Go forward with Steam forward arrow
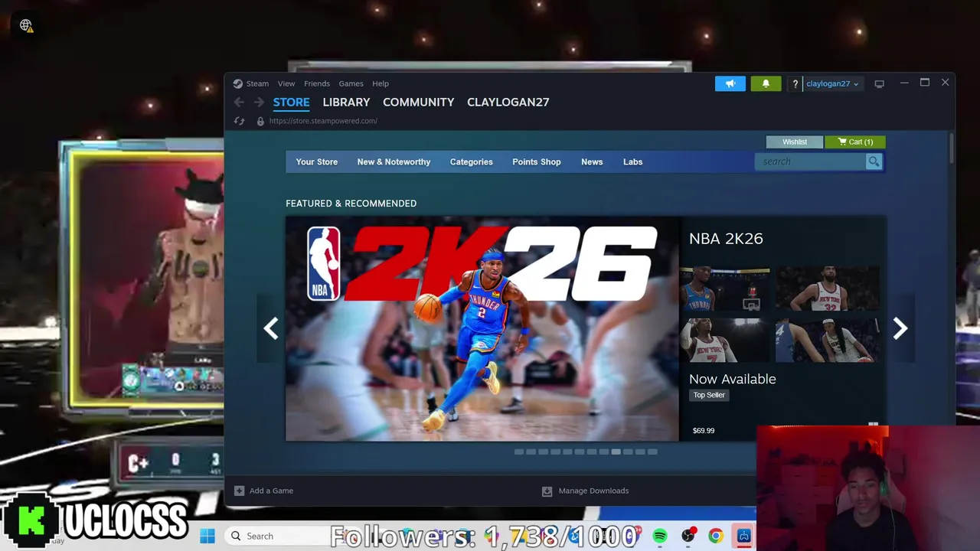 259,102
